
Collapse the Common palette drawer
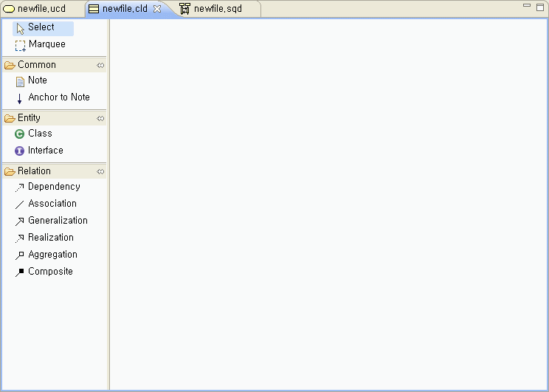pyautogui.click(x=37, y=65)
